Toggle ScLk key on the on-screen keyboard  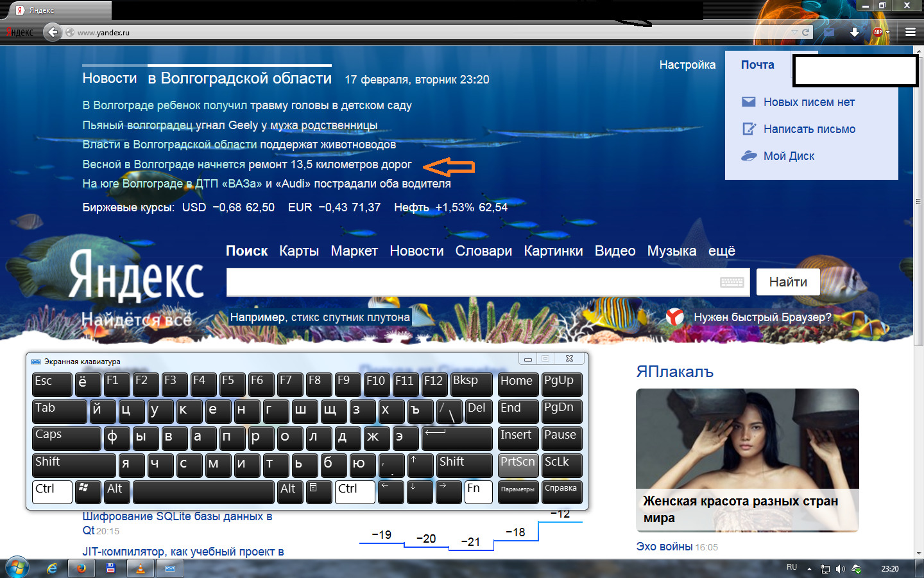tap(561, 464)
